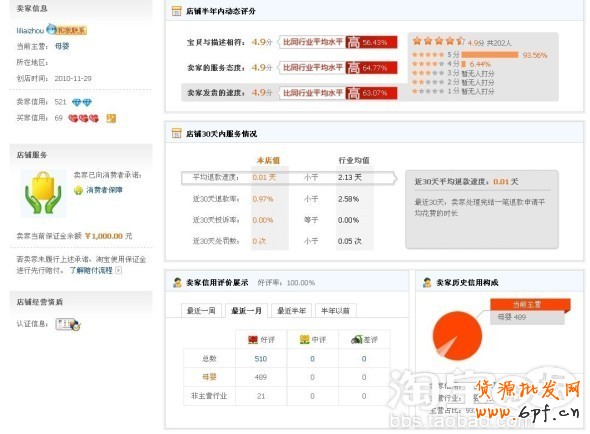Switch to the 最近半年 tab
590x434 pixels.
[291, 311]
